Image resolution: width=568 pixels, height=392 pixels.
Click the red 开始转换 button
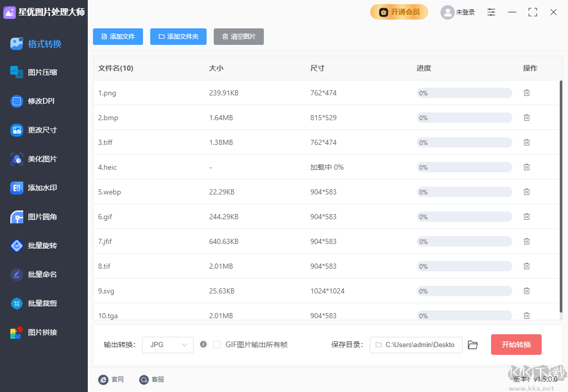[x=516, y=345]
